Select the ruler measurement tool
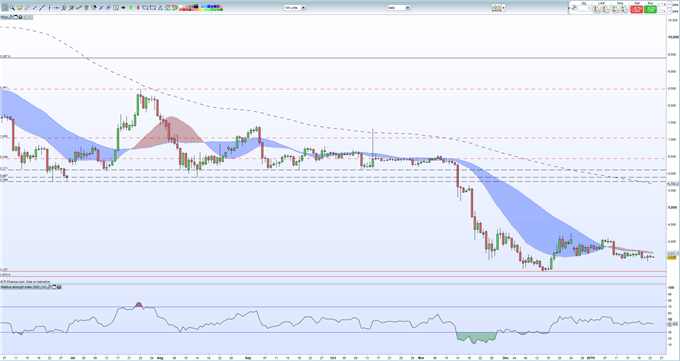 27,8
